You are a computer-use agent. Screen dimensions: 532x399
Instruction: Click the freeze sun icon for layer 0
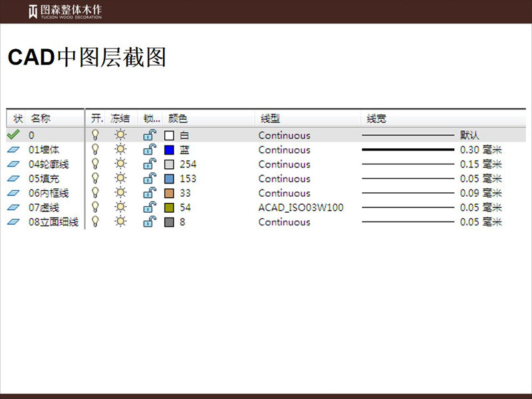(120, 135)
